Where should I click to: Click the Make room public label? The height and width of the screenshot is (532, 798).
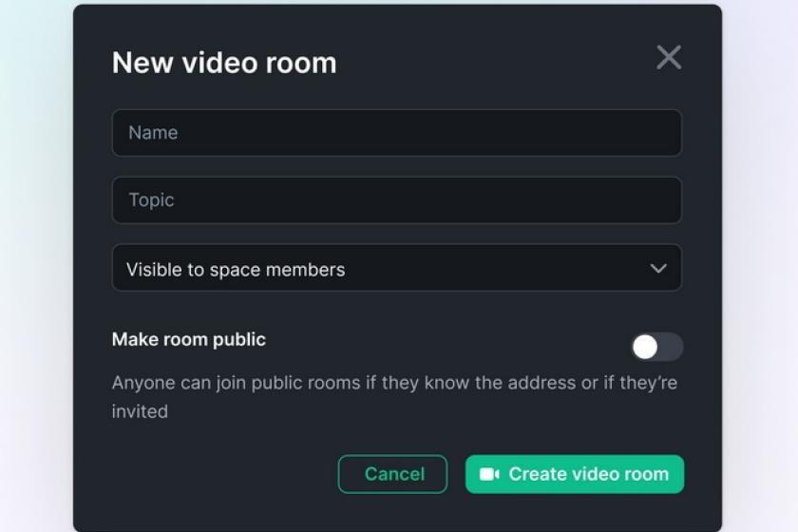coord(189,339)
